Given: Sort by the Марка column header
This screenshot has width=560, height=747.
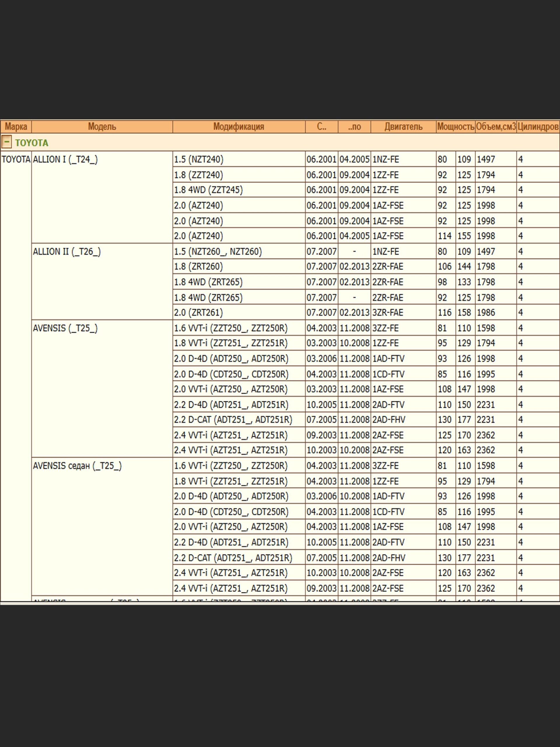Looking at the screenshot, I should [16, 127].
